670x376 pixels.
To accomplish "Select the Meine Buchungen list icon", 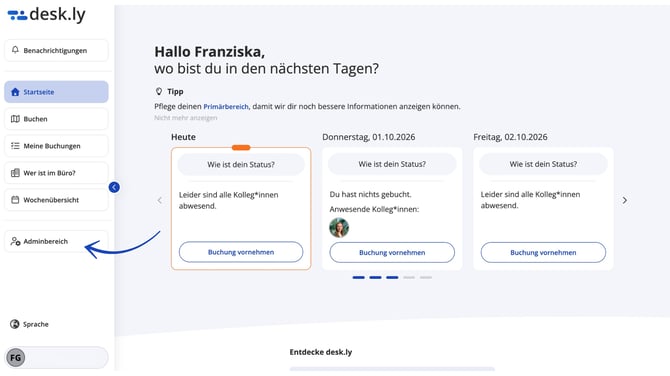I will coord(15,146).
